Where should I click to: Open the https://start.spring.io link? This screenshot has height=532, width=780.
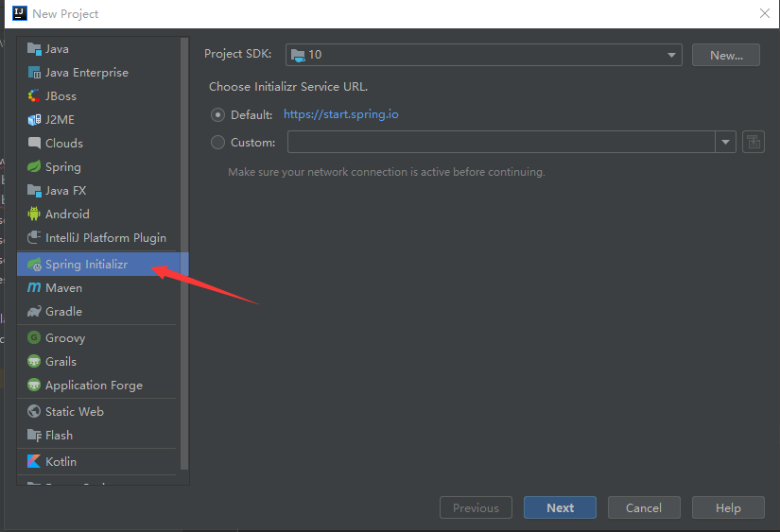[x=340, y=114]
